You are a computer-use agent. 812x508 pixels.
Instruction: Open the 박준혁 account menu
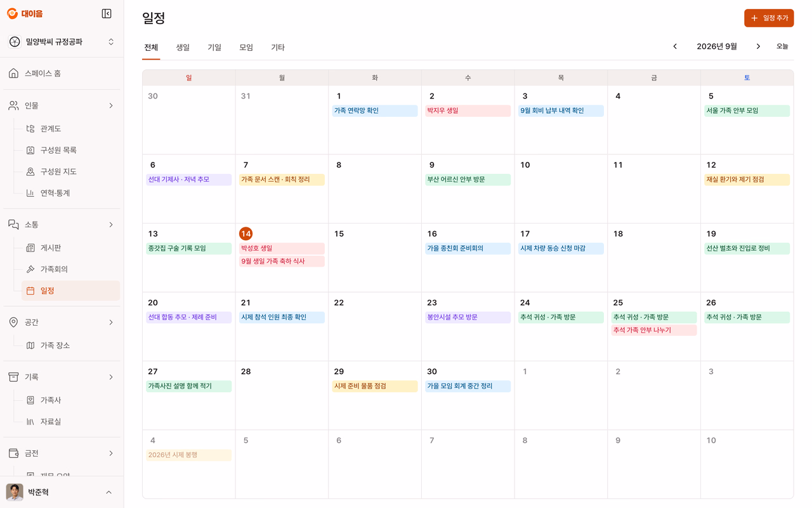pos(62,492)
